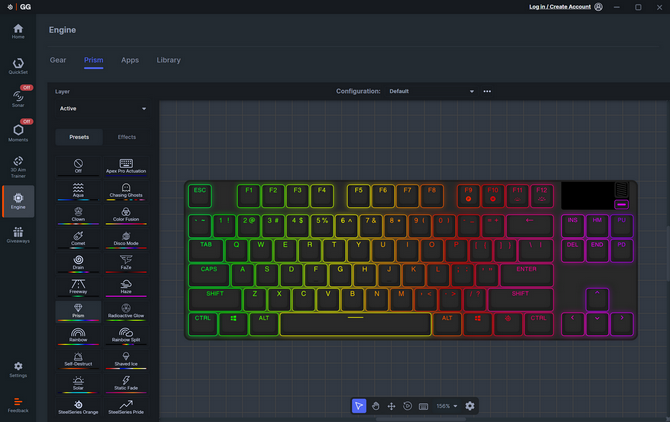Select the Chasing Ghosts preset
The height and width of the screenshot is (422, 670).
point(126,190)
